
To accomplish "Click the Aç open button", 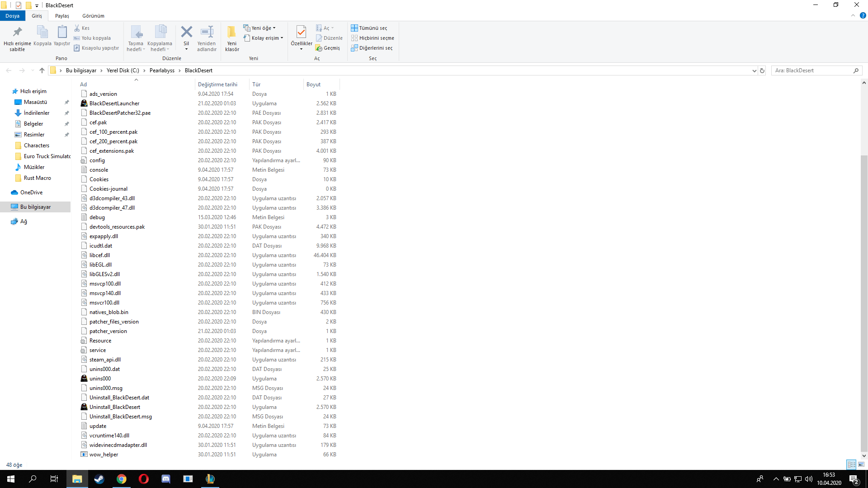I will [325, 28].
